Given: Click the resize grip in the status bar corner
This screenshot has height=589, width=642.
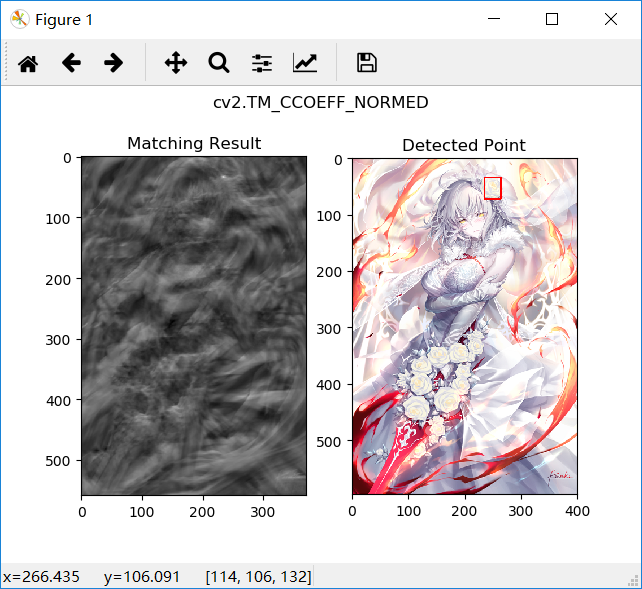Looking at the screenshot, I should (x=633, y=580).
